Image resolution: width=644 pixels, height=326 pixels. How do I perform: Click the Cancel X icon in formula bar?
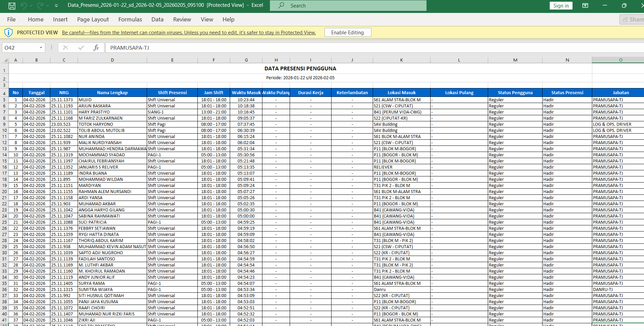66,48
